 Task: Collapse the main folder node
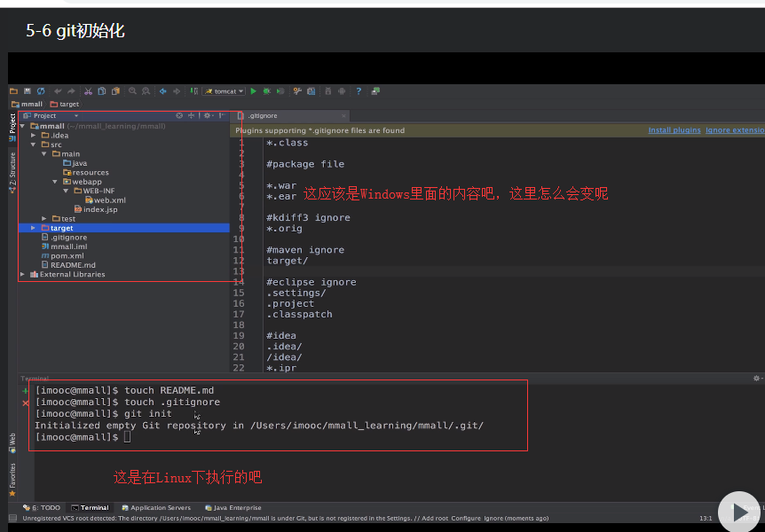click(43, 154)
